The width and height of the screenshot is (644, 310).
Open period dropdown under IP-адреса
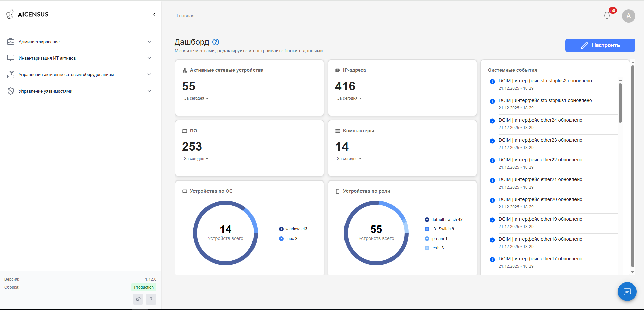tap(349, 98)
